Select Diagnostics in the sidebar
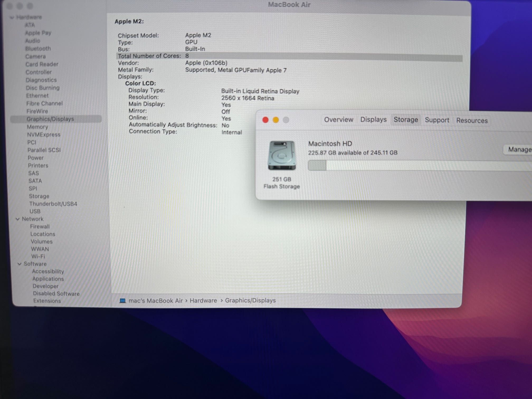This screenshot has width=532, height=399. click(x=41, y=80)
